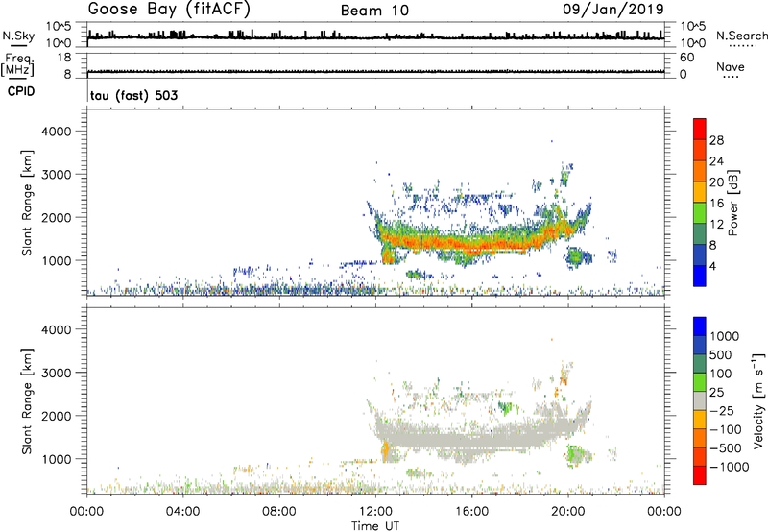Click the grey velocity band near 16:00
The width and height of the screenshot is (768, 532).
pyautogui.click(x=471, y=439)
